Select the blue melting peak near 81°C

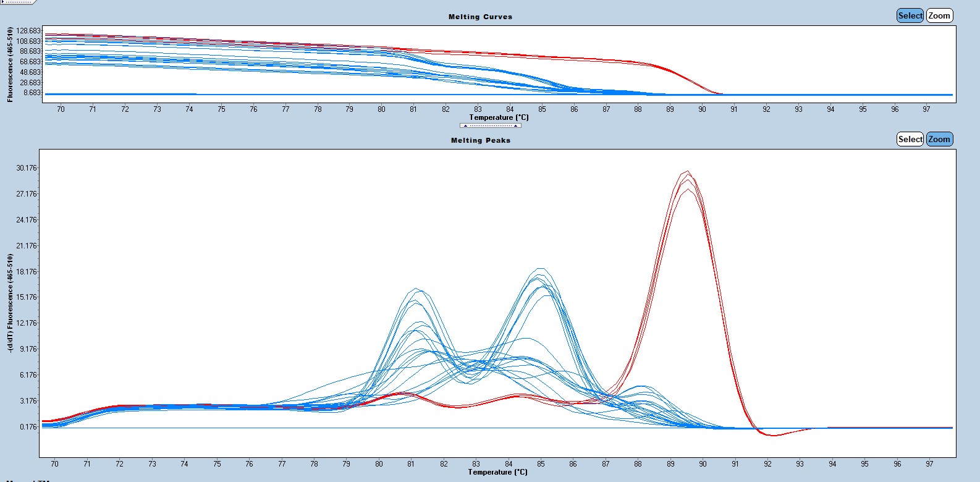tap(416, 289)
